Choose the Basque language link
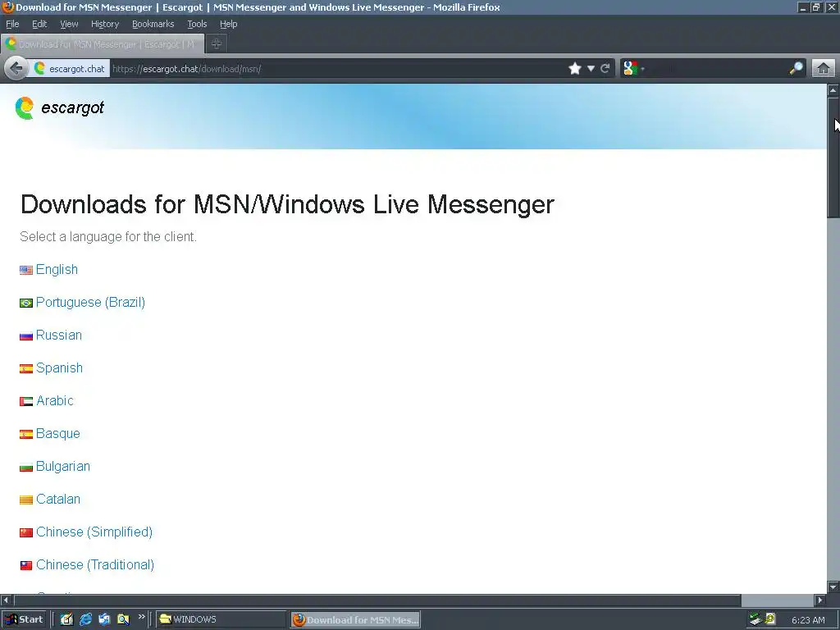840x630 pixels. (58, 433)
